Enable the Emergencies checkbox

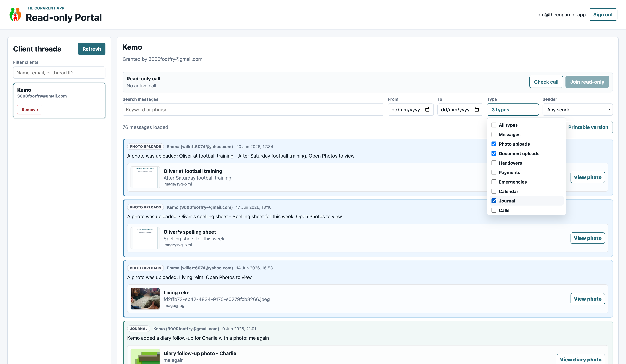click(494, 182)
